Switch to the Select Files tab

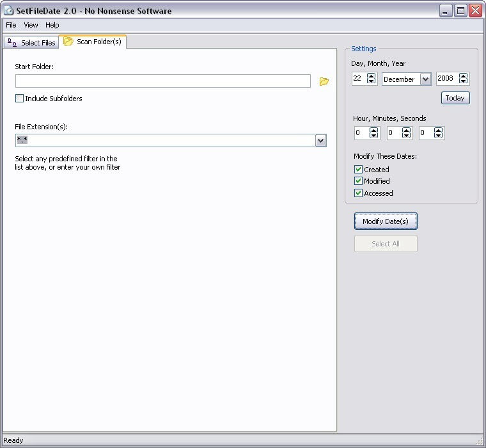(31, 43)
